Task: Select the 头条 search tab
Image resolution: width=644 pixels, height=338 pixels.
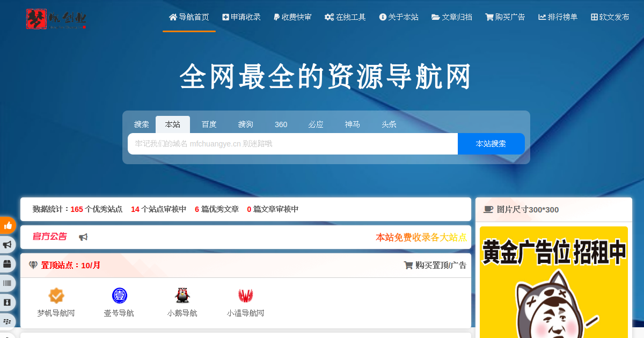Action: tap(389, 124)
